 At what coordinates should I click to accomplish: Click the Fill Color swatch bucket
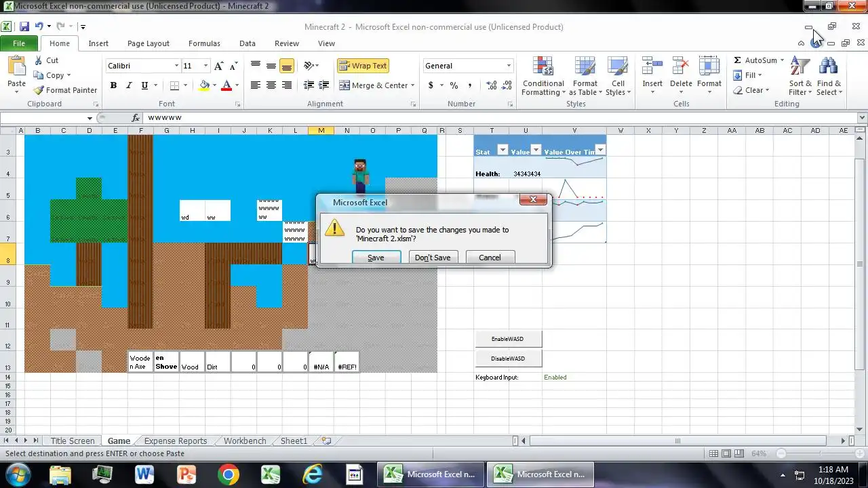204,85
